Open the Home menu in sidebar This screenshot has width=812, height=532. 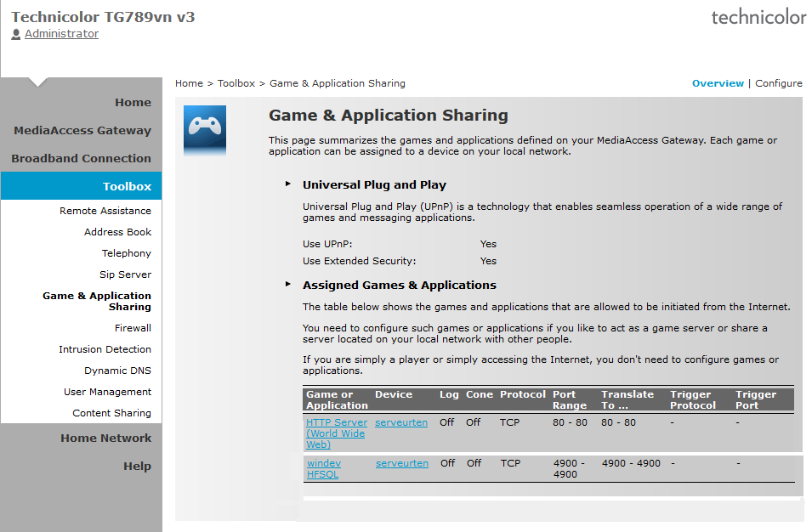[x=133, y=103]
